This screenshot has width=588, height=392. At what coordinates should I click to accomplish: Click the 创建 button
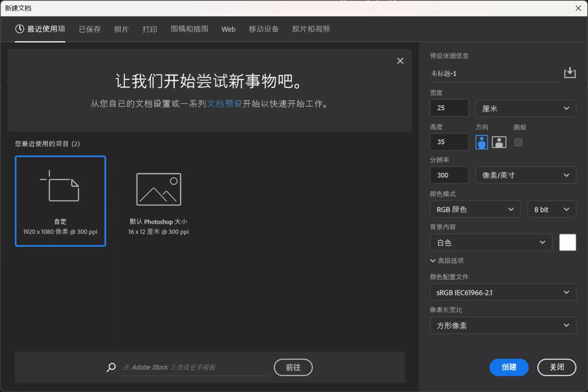point(509,367)
